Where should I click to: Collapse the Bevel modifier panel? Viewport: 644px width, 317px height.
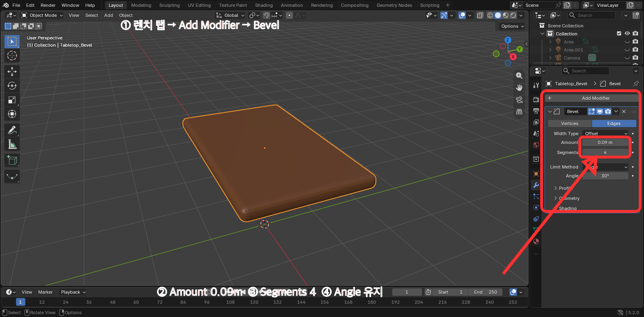tap(550, 111)
